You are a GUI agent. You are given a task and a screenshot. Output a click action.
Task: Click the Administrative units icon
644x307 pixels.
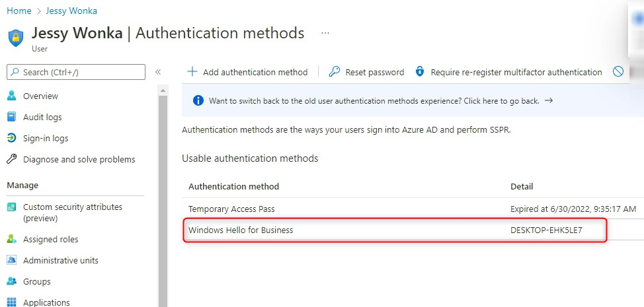11,260
